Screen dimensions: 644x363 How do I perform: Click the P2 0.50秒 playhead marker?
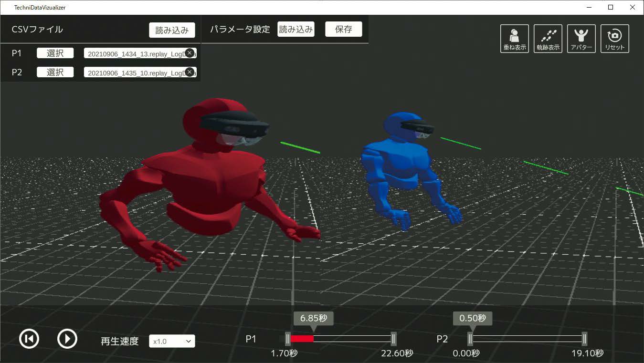click(x=472, y=319)
